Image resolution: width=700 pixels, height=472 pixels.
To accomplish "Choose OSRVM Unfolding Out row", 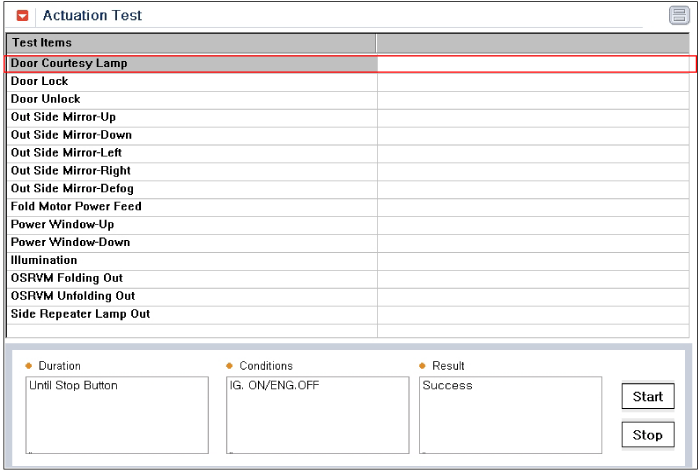I will click(x=348, y=297).
